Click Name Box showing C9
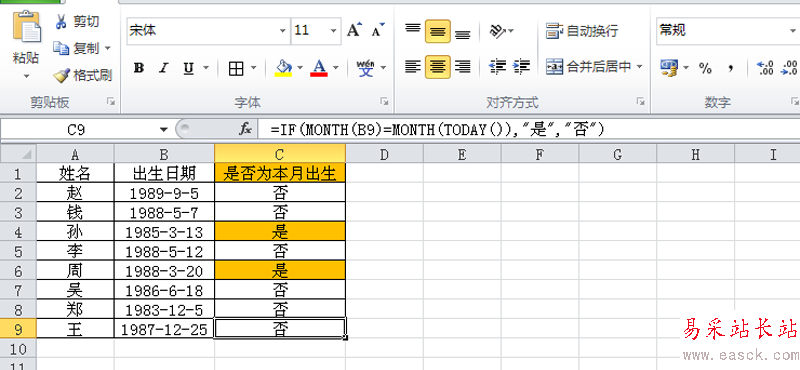The height and width of the screenshot is (370, 800). [x=77, y=130]
